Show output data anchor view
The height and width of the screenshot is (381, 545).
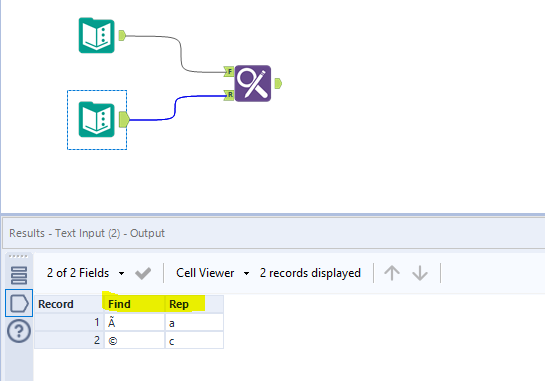point(19,303)
